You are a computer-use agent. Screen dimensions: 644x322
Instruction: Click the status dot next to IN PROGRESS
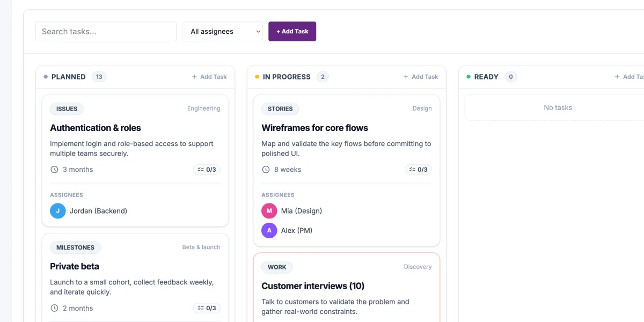tap(257, 77)
